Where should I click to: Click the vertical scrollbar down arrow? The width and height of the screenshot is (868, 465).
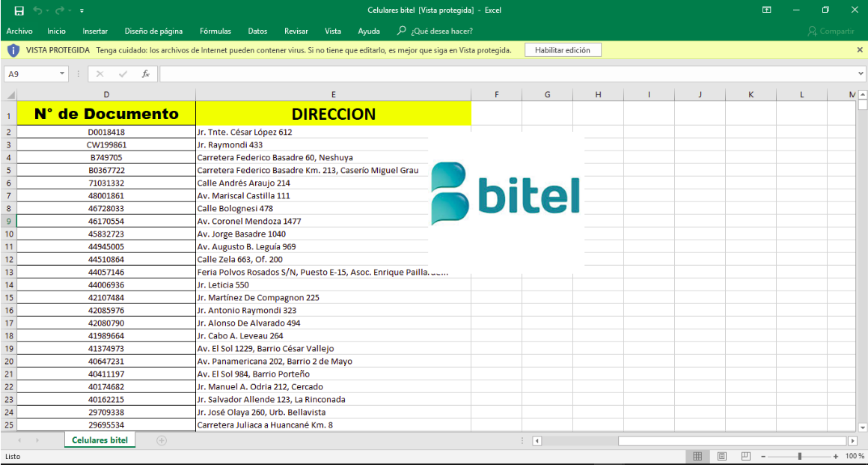(x=863, y=428)
